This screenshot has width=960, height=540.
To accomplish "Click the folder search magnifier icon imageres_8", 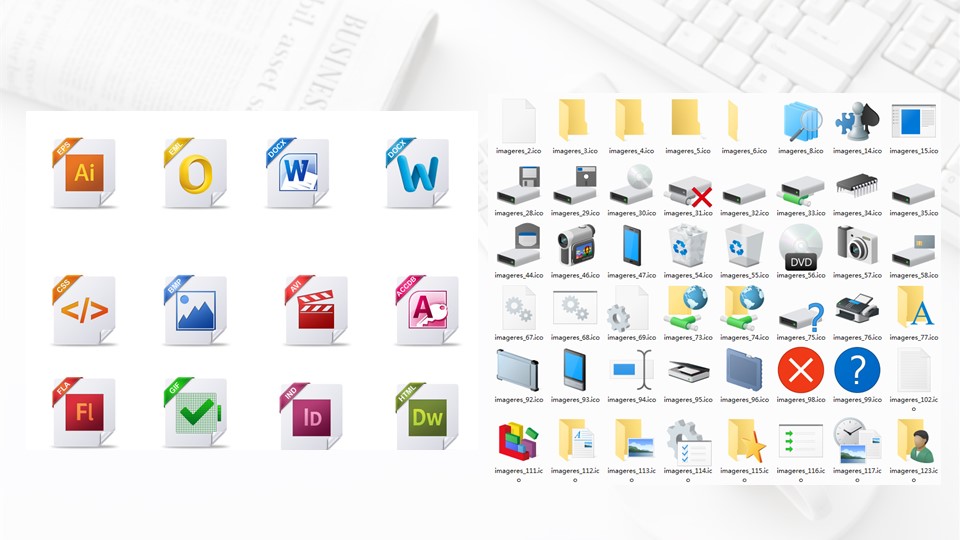I will [801, 122].
